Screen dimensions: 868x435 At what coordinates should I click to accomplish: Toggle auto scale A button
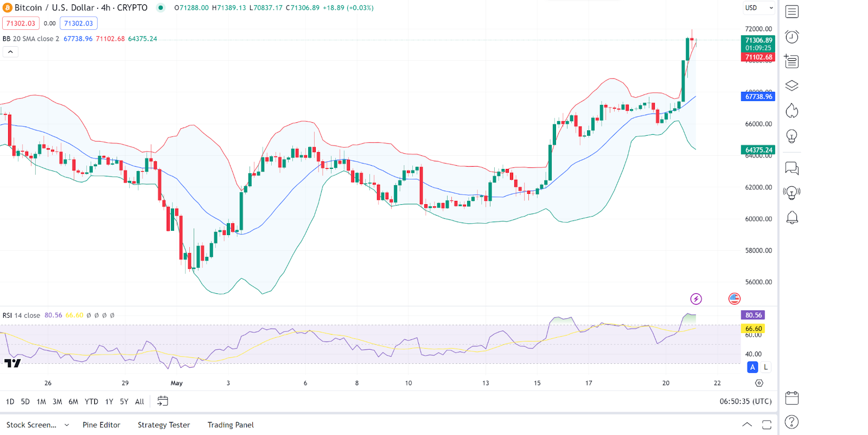coord(752,367)
